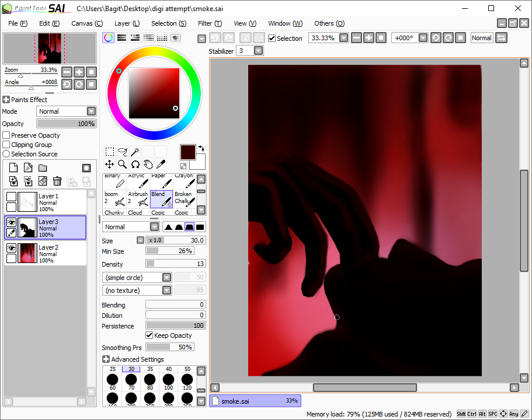532x420 pixels.
Task: Open the Filter menu
Action: tap(210, 23)
